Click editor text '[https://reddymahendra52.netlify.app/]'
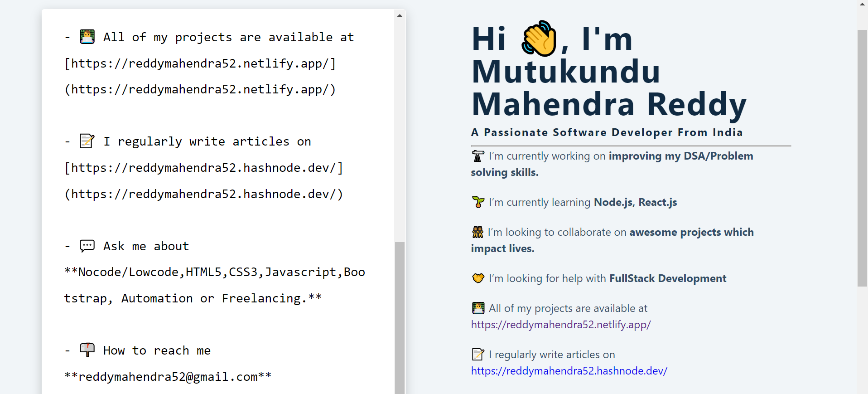This screenshot has height=394, width=868. pyautogui.click(x=200, y=63)
